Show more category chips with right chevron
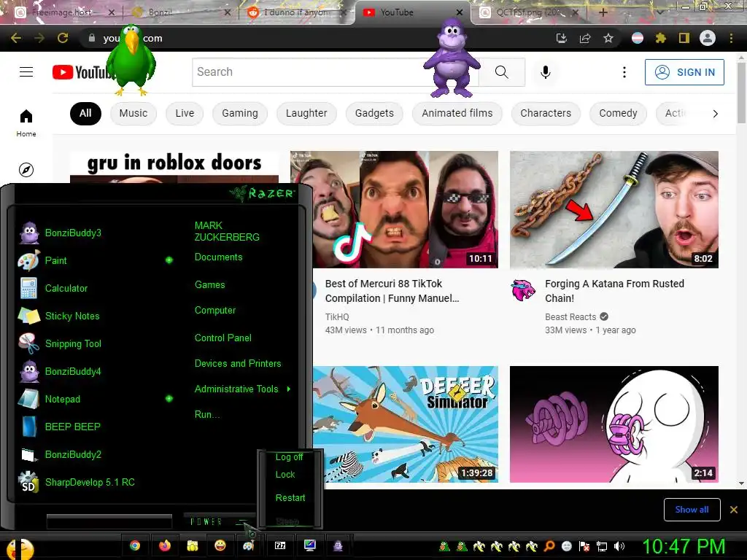The width and height of the screenshot is (747, 560). pyautogui.click(x=715, y=113)
